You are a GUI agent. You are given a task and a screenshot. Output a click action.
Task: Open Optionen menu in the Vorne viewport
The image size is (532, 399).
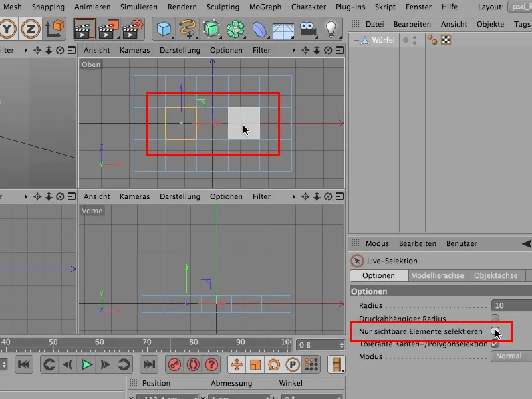226,196
